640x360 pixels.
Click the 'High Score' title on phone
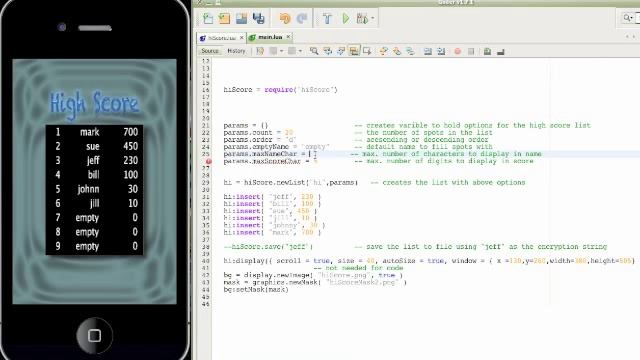click(x=94, y=104)
